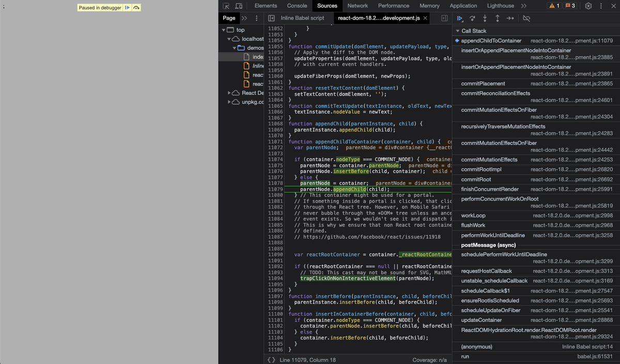This screenshot has height=364, width=620.
Task: Select performWorkUntilDeadline stack frame
Action: (x=536, y=235)
